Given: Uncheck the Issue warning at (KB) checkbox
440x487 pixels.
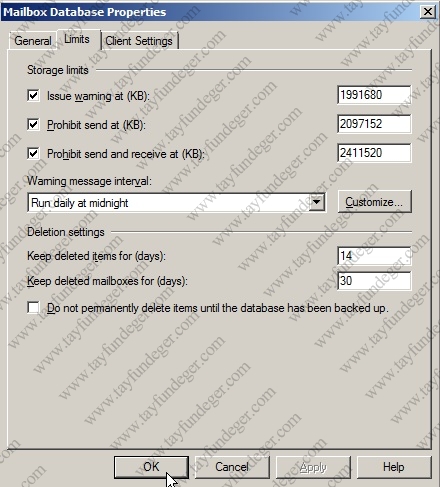Looking at the screenshot, I should point(33,96).
